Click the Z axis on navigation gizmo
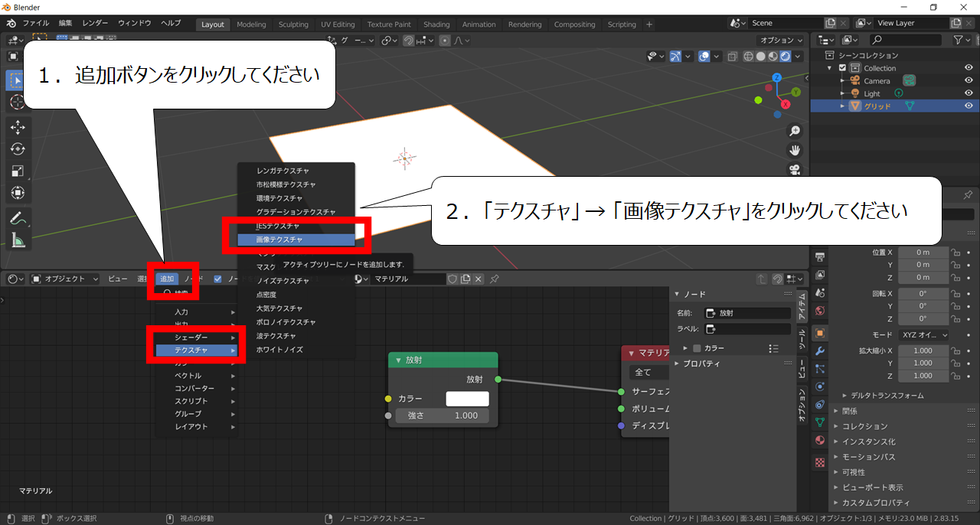The width and height of the screenshot is (980, 525). pyautogui.click(x=776, y=78)
